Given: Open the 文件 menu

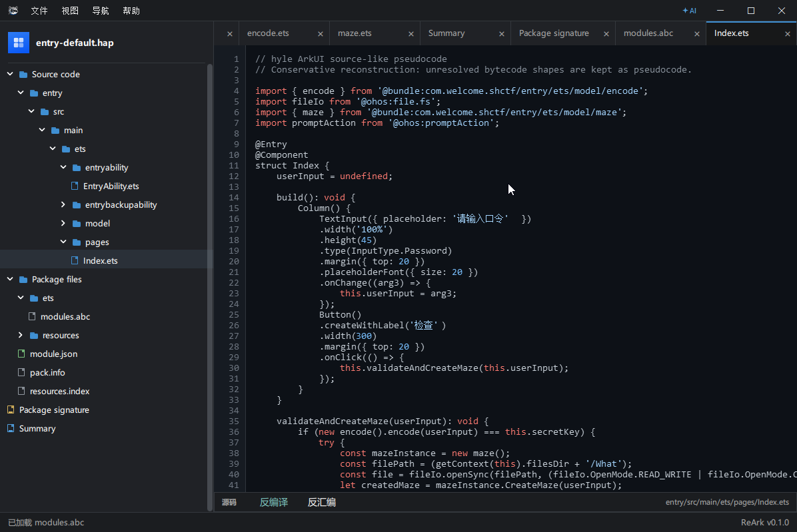Looking at the screenshot, I should coord(39,11).
